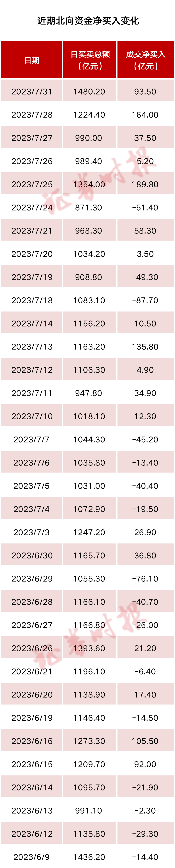This screenshot has width=175, height=868.
Task: Select the 2023/7/31 date cell
Action: pyautogui.click(x=32, y=92)
